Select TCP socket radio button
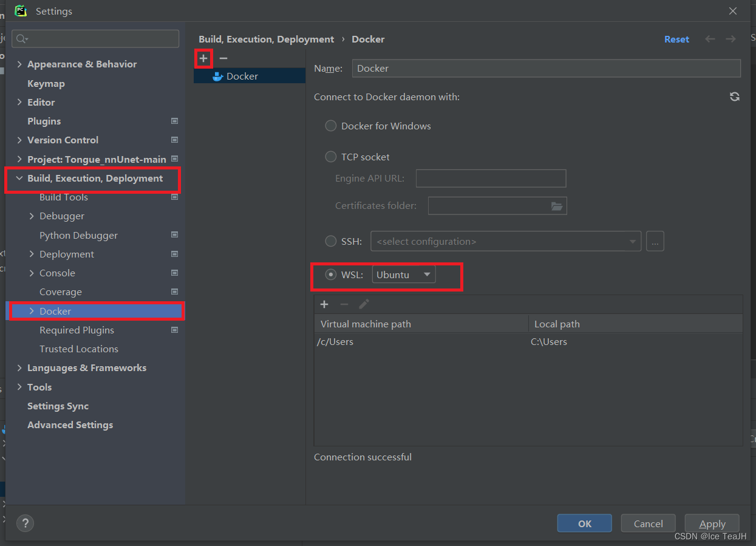 coord(331,157)
